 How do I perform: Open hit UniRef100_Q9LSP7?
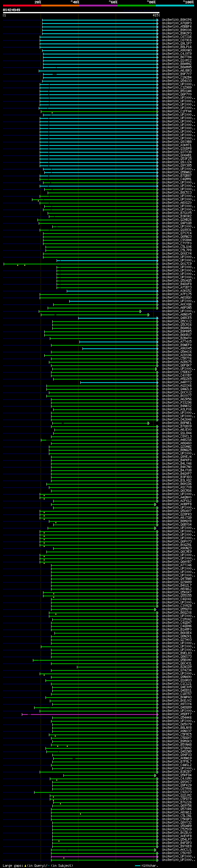177,43
